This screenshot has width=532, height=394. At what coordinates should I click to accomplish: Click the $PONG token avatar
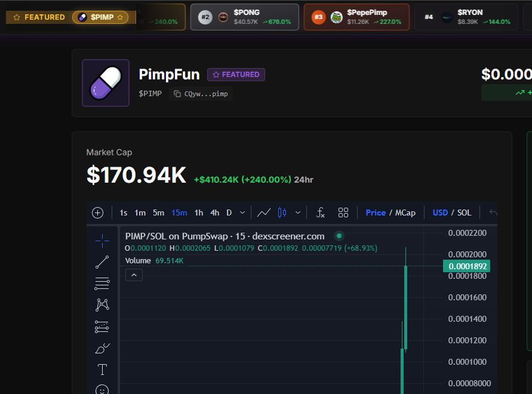pos(223,17)
